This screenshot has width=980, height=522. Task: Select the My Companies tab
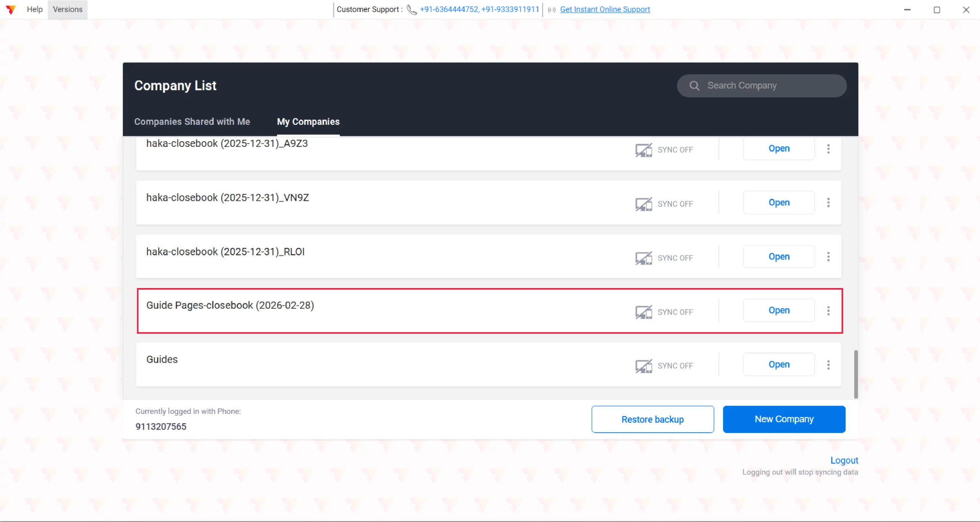tap(308, 122)
